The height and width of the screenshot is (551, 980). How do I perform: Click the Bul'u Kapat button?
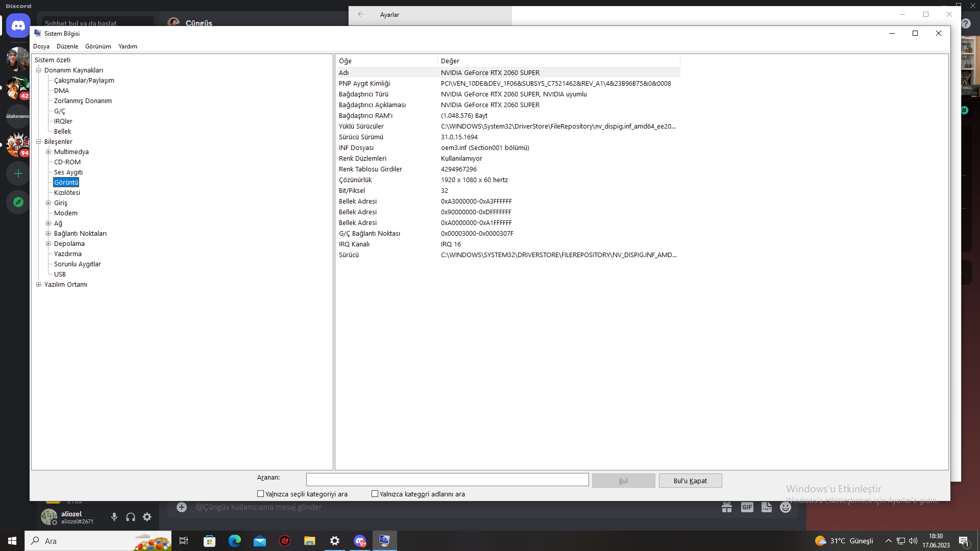690,481
